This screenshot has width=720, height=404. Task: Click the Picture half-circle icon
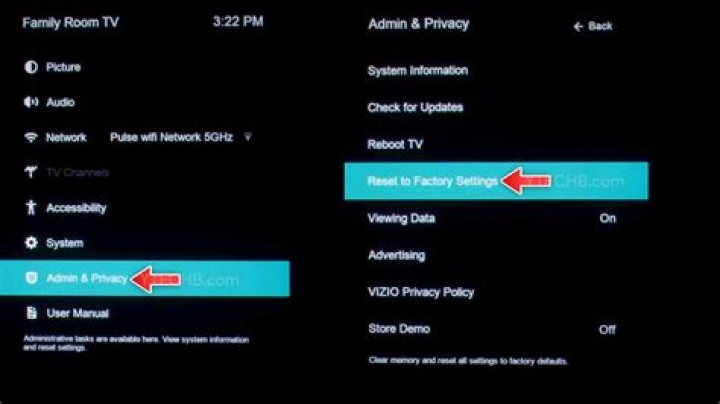[31, 67]
